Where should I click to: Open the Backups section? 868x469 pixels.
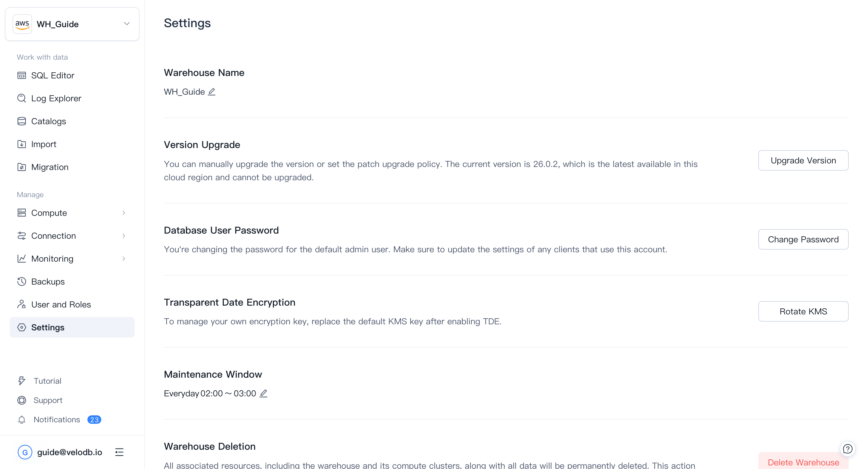tap(48, 281)
